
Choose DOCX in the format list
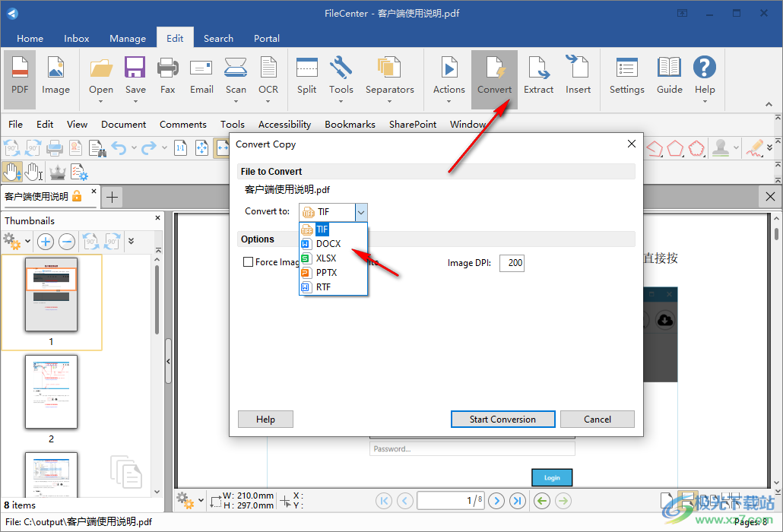(x=334, y=244)
